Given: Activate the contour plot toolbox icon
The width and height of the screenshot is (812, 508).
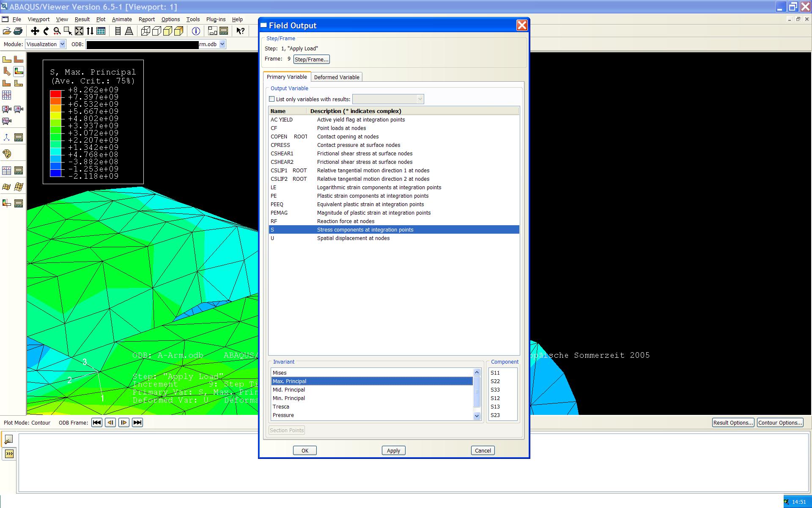Looking at the screenshot, I should tap(19, 72).
